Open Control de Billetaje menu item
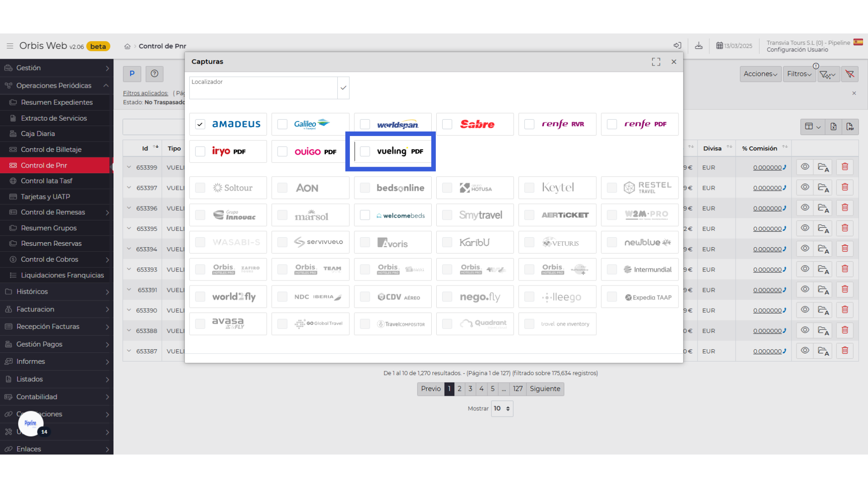This screenshot has width=868, height=488. 57,150
